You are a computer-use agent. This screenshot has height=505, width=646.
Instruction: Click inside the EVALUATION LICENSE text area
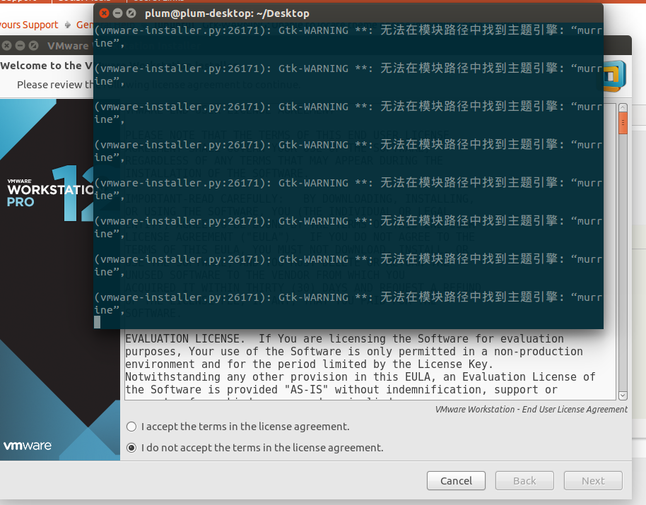(x=360, y=365)
